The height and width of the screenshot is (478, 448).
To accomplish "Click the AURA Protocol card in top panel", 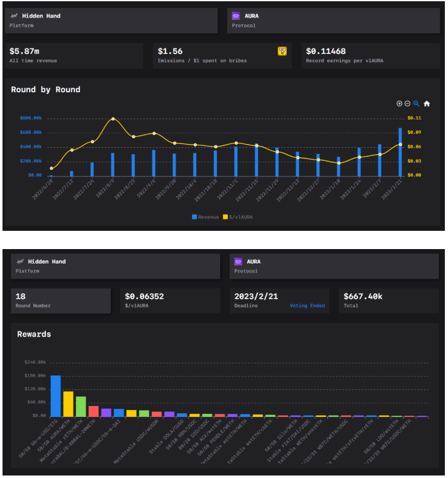I will tap(333, 20).
